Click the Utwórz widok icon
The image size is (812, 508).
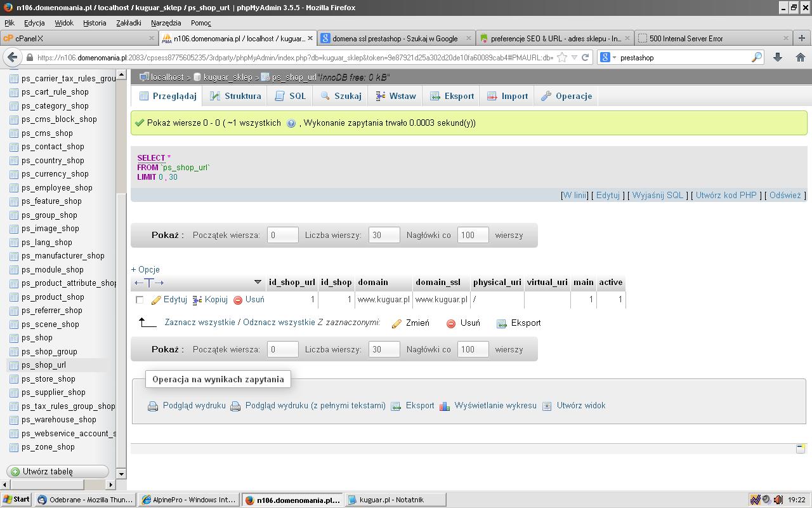(547, 406)
